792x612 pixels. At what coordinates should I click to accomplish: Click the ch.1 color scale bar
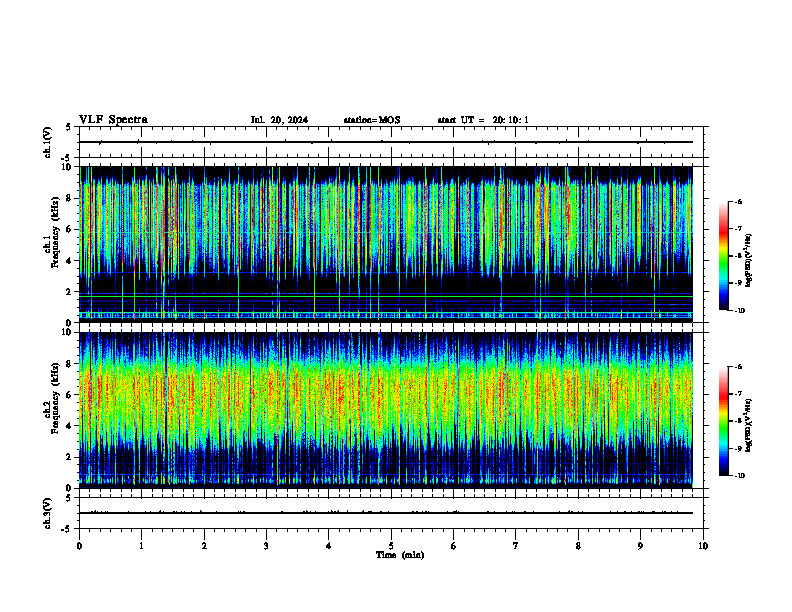pyautogui.click(x=724, y=256)
